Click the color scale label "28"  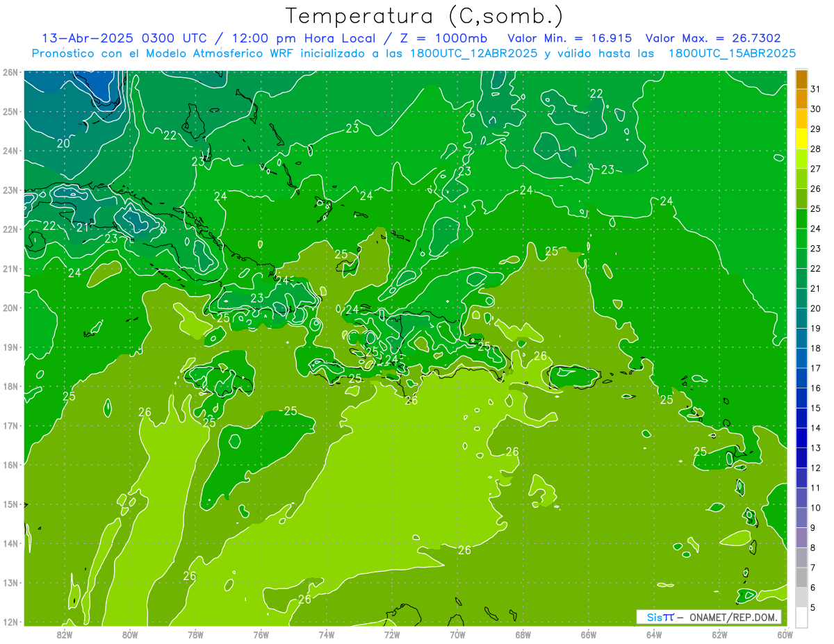click(x=815, y=149)
